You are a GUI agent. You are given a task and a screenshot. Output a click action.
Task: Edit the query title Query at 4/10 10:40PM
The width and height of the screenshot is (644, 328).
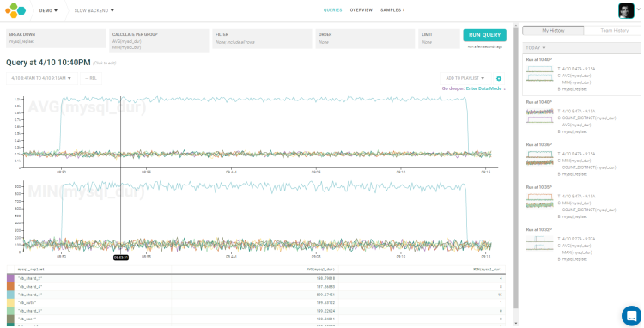48,63
